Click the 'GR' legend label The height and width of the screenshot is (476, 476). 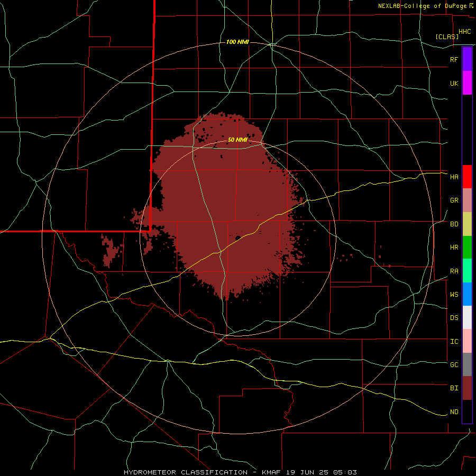(454, 200)
